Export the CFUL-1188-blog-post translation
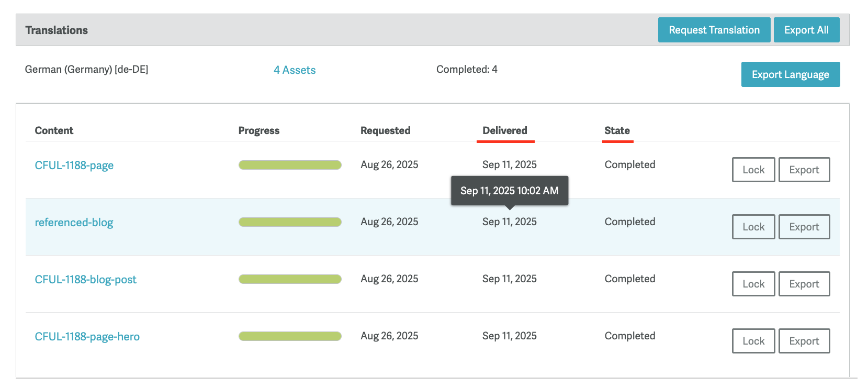868x387 pixels. [x=804, y=284]
